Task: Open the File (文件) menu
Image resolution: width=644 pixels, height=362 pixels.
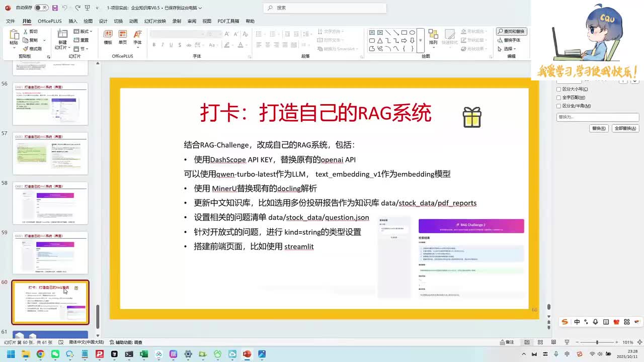Action: click(10, 21)
